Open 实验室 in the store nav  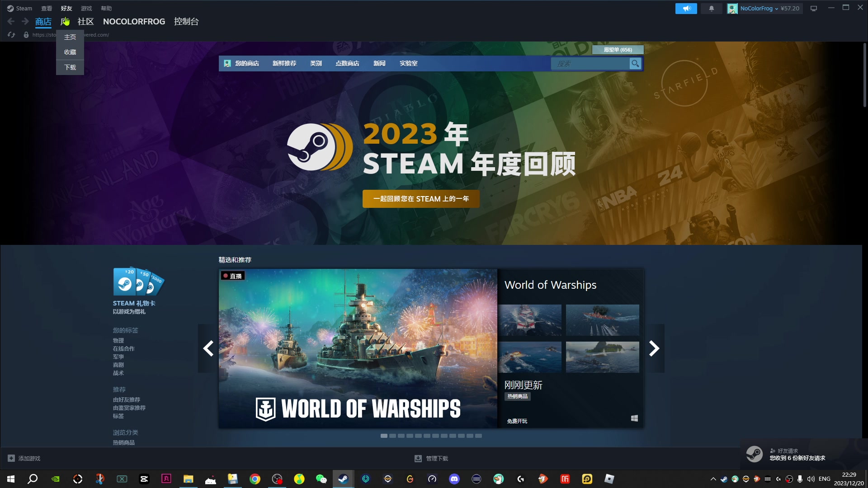tap(408, 64)
